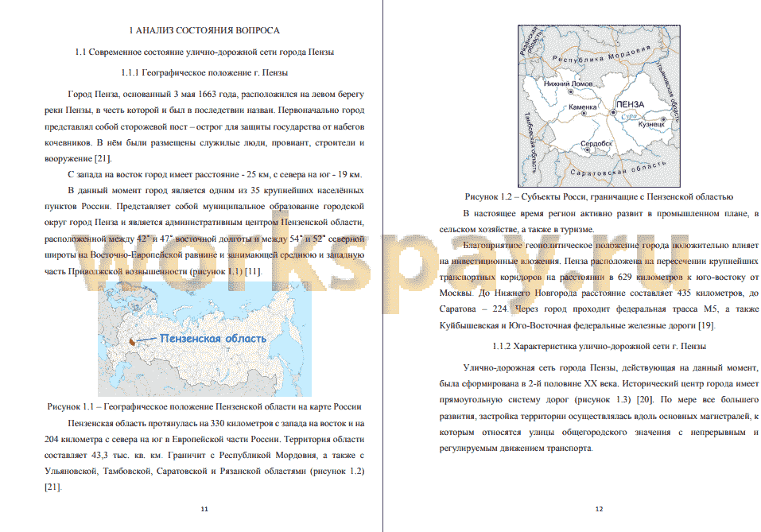
Task: Click the Russia map with Пензенская область
Action: pyautogui.click(x=204, y=339)
